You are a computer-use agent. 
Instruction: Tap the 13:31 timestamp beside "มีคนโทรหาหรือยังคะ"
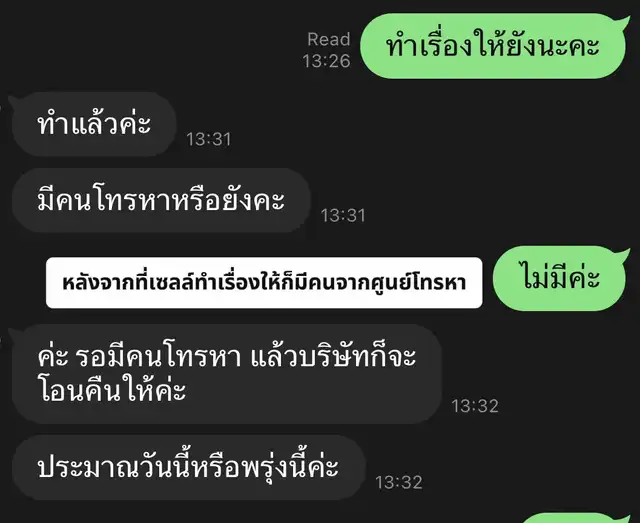[x=343, y=216]
